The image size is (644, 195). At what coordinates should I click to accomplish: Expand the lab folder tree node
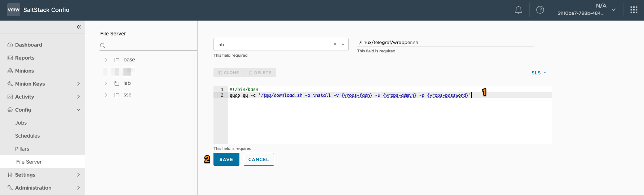(106, 83)
